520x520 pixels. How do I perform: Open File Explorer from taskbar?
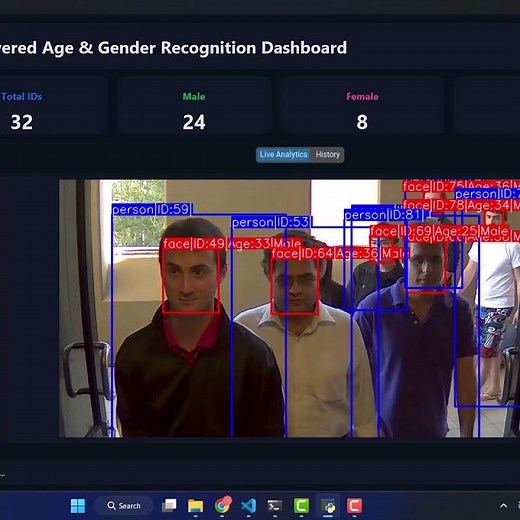coord(196,506)
